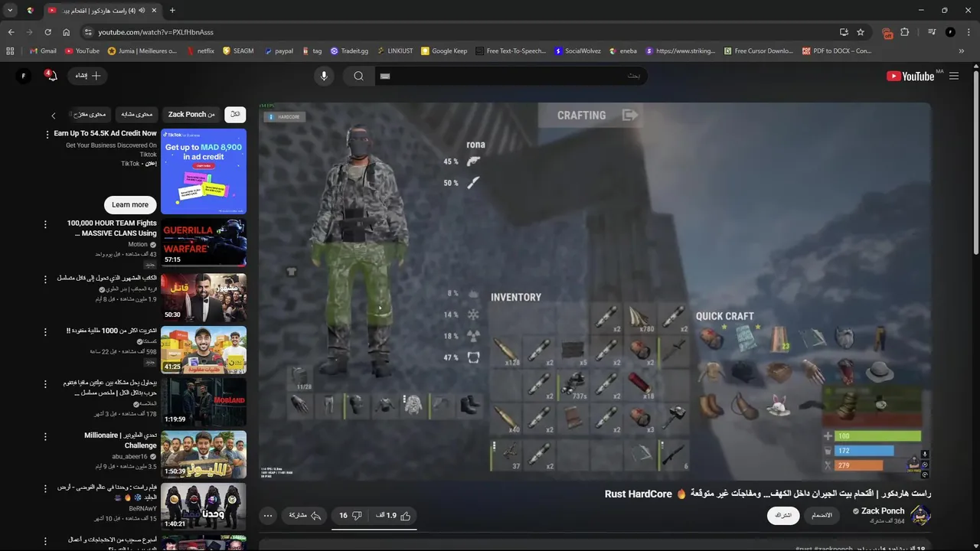
Task: Open the tab search dropdown arrow
Action: (x=10, y=11)
